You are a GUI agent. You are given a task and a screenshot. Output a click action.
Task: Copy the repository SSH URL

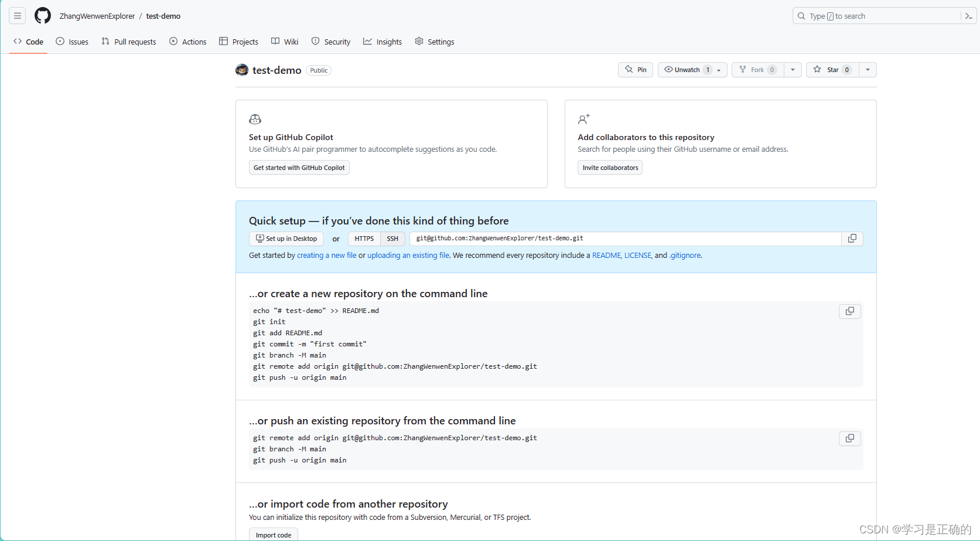pos(852,239)
